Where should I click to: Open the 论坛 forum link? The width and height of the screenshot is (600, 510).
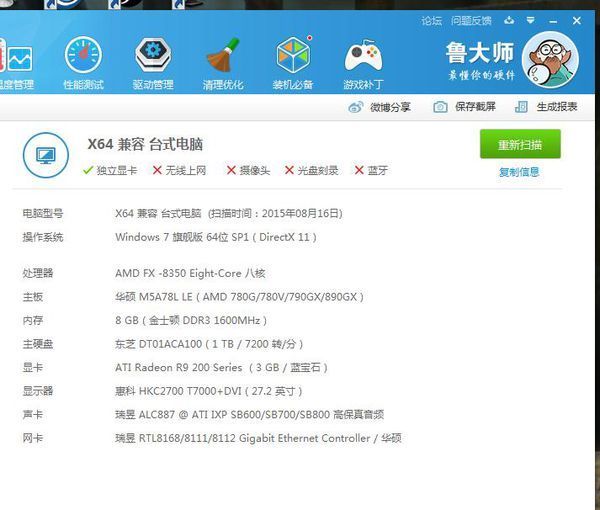[432, 21]
